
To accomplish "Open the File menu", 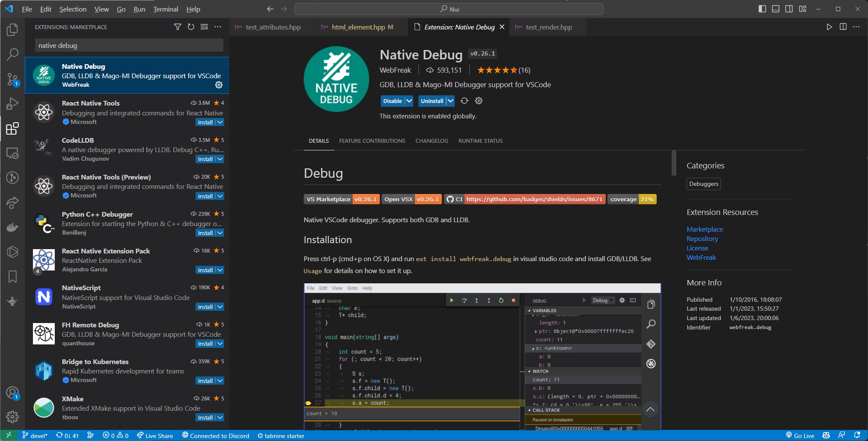I will pyautogui.click(x=27, y=9).
